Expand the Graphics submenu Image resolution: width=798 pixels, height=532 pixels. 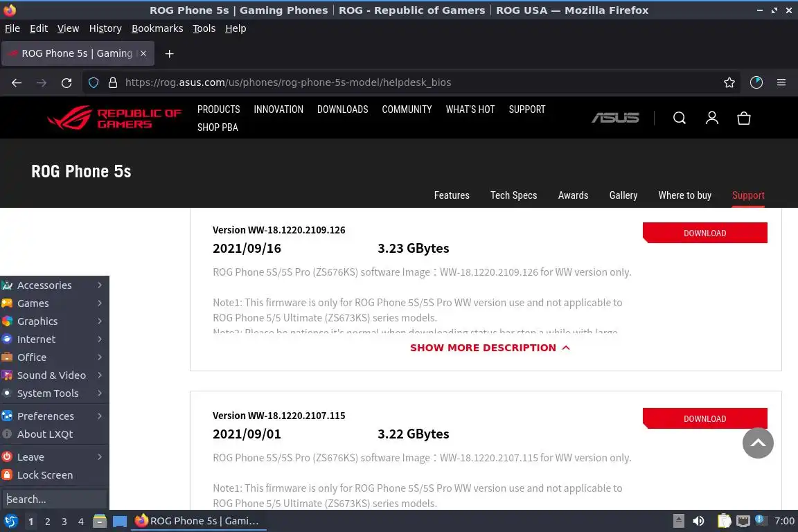click(x=55, y=321)
